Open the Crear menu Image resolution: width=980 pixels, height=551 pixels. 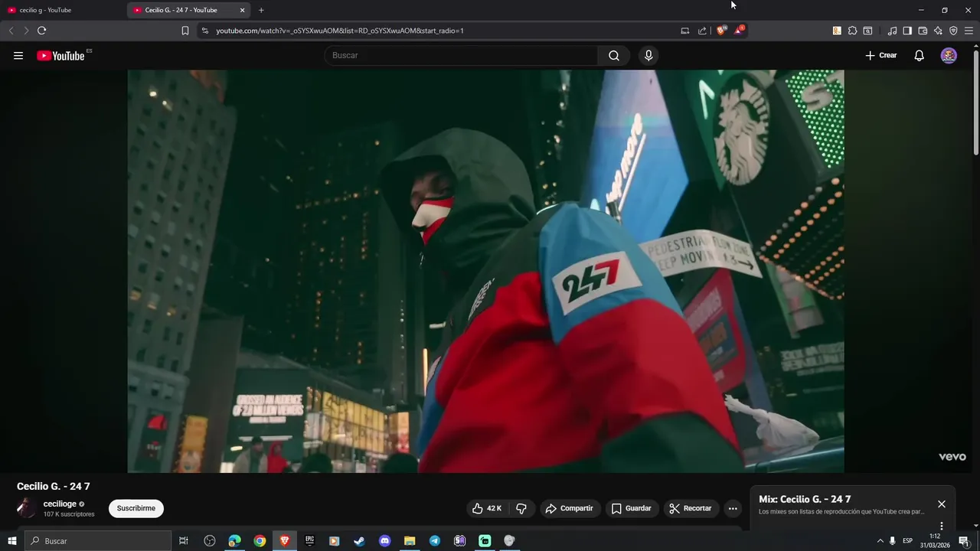[880, 55]
